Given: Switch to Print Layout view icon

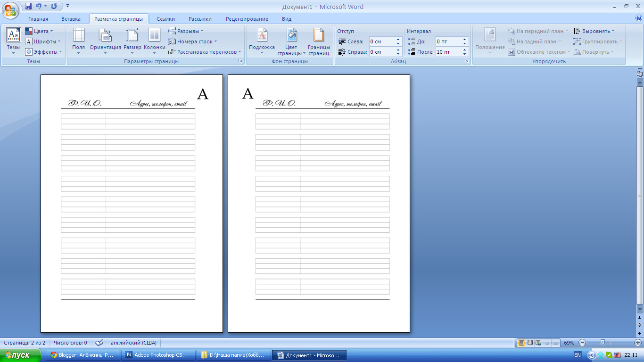Looking at the screenshot, I should pyautogui.click(x=521, y=343).
